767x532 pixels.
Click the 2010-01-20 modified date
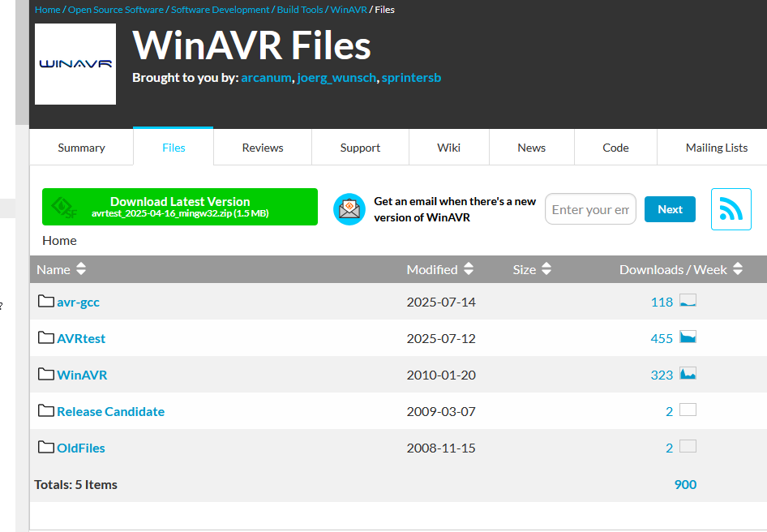441,375
